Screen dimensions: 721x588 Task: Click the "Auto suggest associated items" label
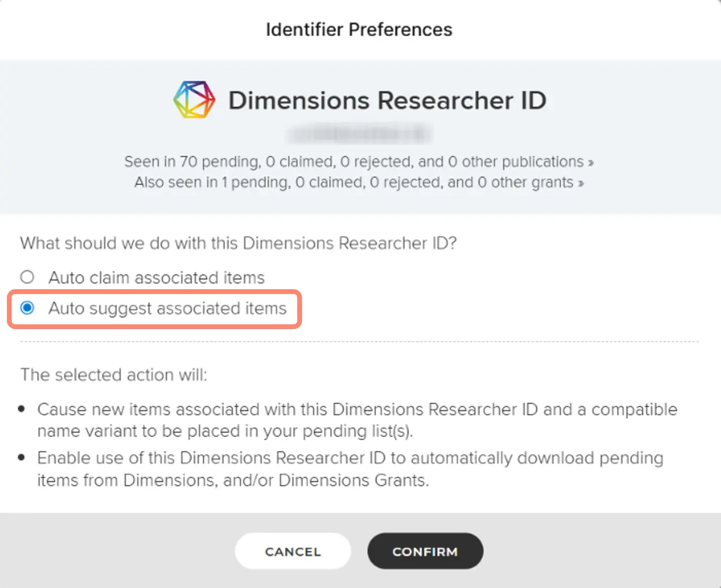pos(167,308)
